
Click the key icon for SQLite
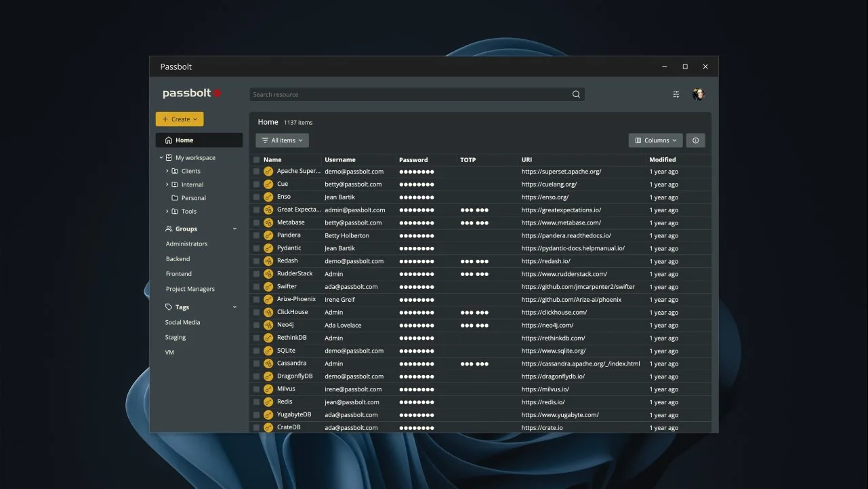(x=268, y=351)
